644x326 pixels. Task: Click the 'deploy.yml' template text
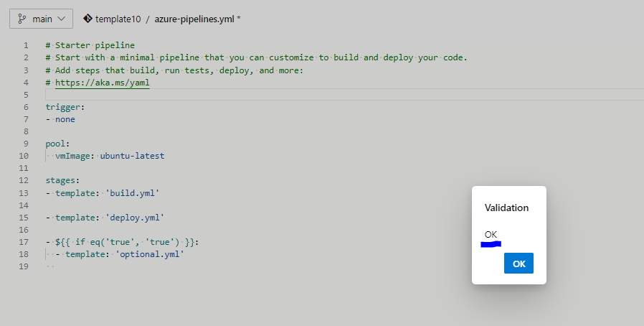(x=135, y=218)
